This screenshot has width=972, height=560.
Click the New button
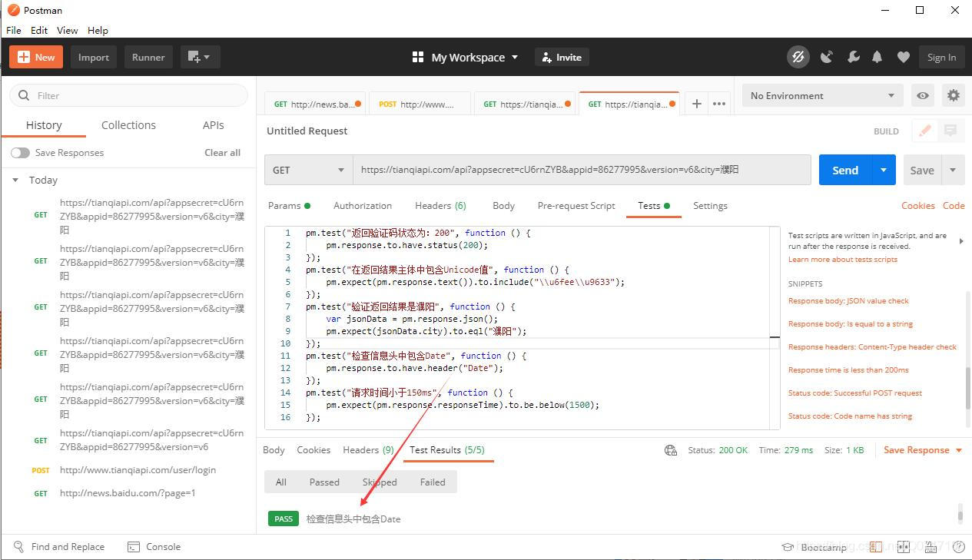[x=36, y=57]
